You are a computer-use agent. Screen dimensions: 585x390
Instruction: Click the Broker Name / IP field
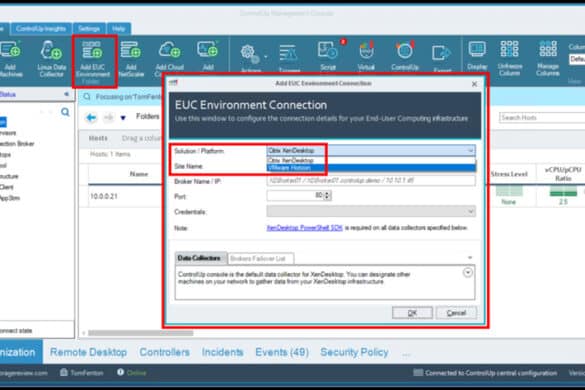(371, 181)
